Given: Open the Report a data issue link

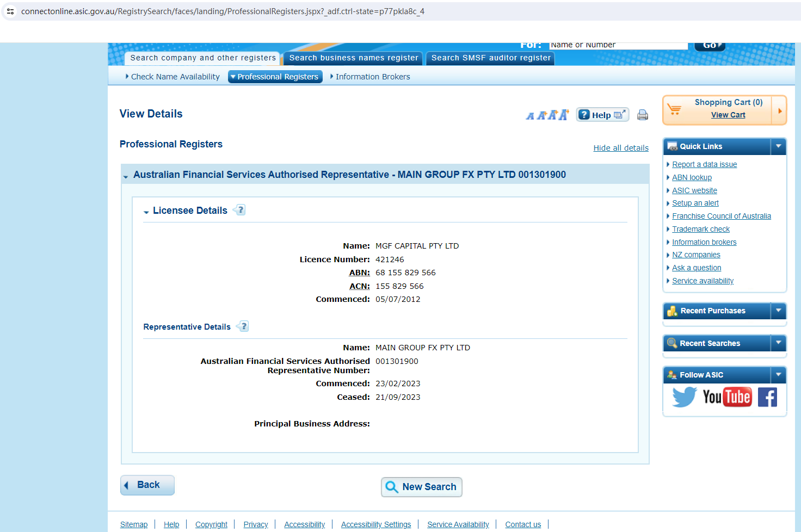Looking at the screenshot, I should [705, 164].
